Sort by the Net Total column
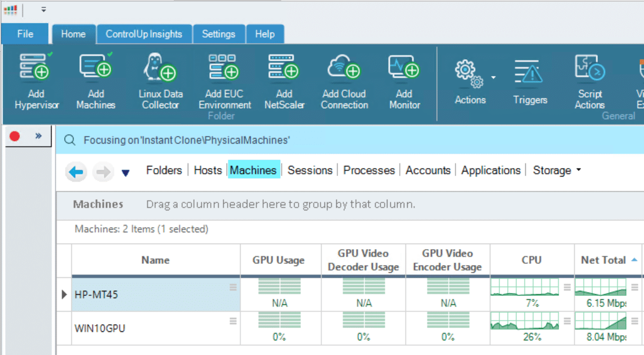 608,260
